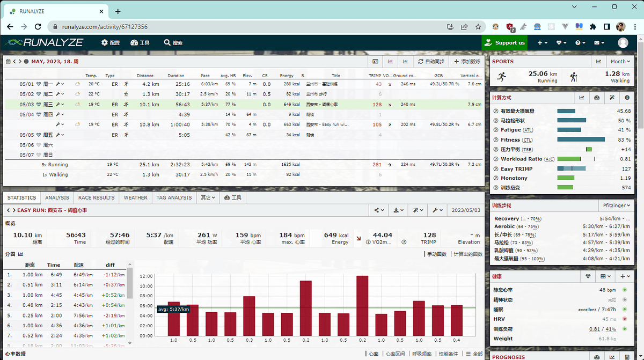Click the magic wand icon in calculations panel
Image resolution: width=644 pixels, height=360 pixels.
[x=612, y=98]
